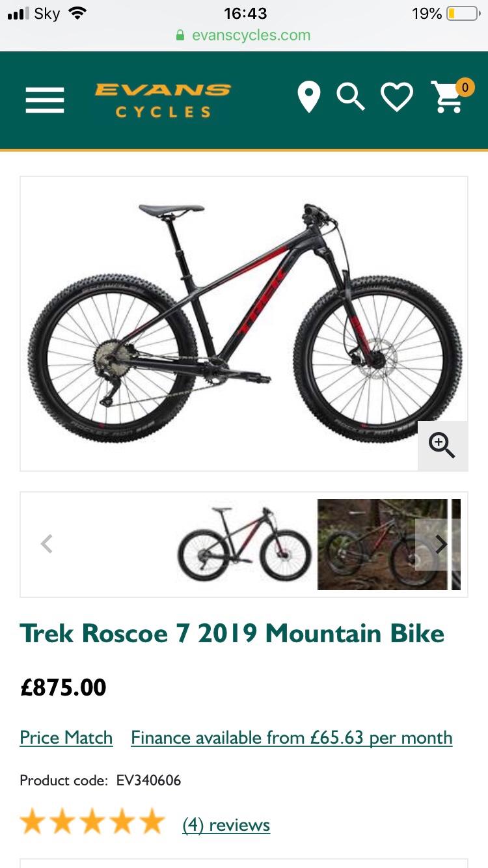Viewport: 488px width, 868px height.
Task: Open the (4) reviews link
Action: (226, 825)
